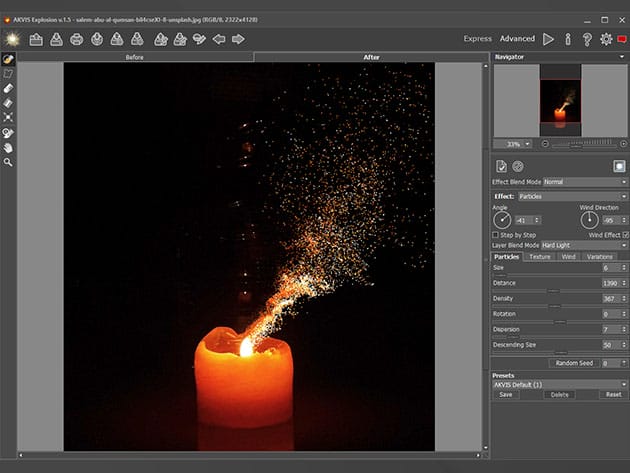Screen dimensions: 630x473
Task: Open Preferences gear icon
Action: [x=606, y=39]
